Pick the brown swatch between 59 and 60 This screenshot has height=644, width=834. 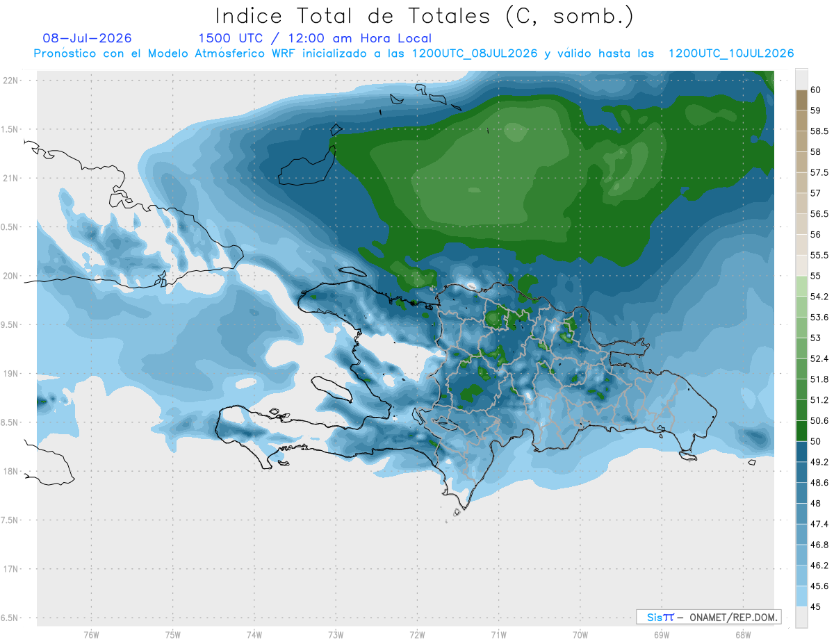pos(801,101)
